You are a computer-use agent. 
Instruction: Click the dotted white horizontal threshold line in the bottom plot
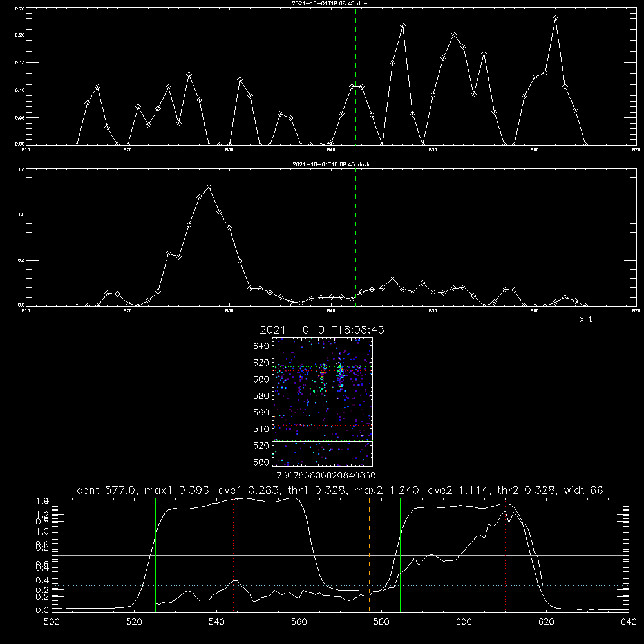[340, 585]
